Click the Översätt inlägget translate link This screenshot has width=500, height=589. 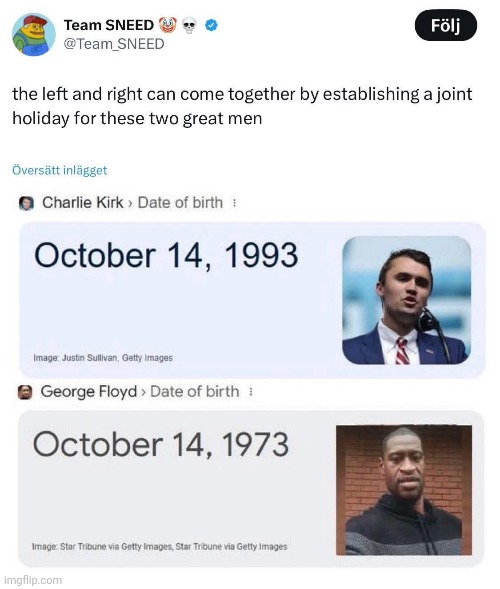[60, 170]
